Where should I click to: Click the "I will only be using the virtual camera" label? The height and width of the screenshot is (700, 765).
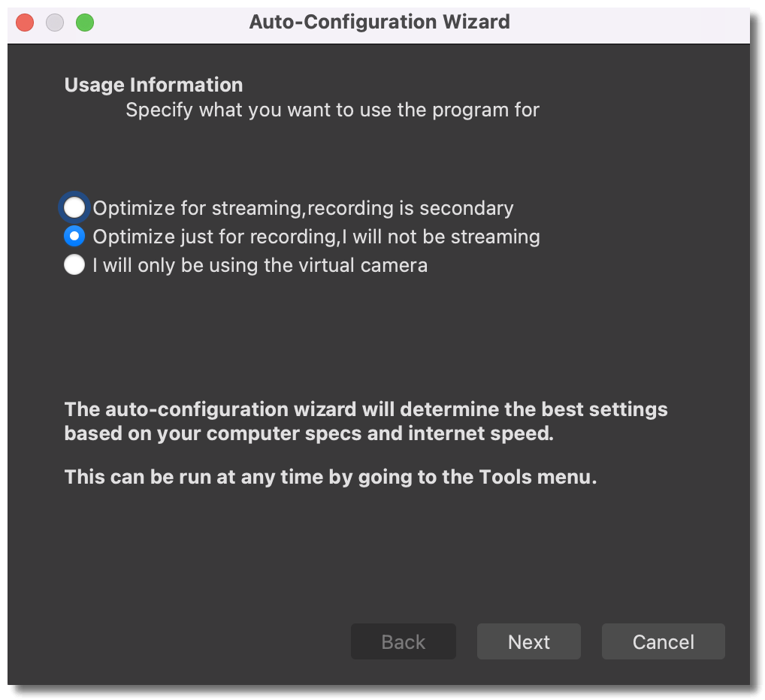pos(260,265)
